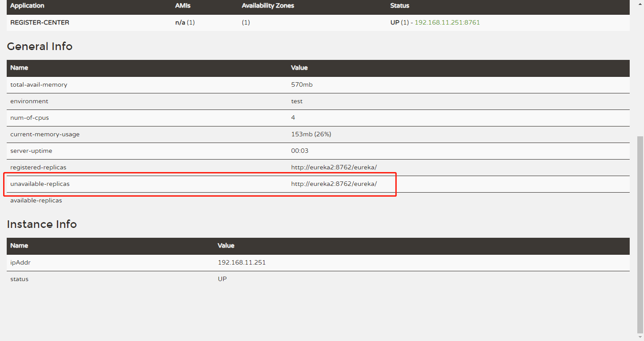
Task: Click the vertical scrollbar thumb
Action: pos(640,235)
